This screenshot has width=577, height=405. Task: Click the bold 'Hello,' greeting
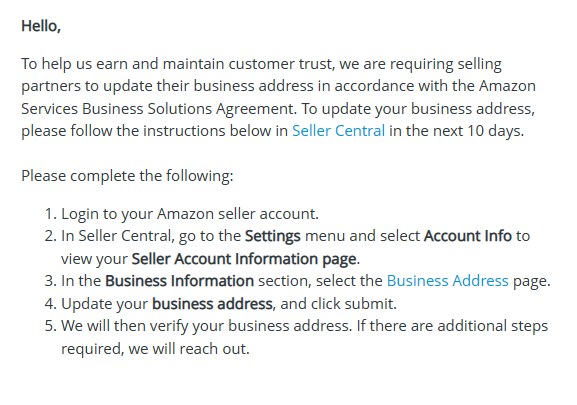pyautogui.click(x=41, y=26)
